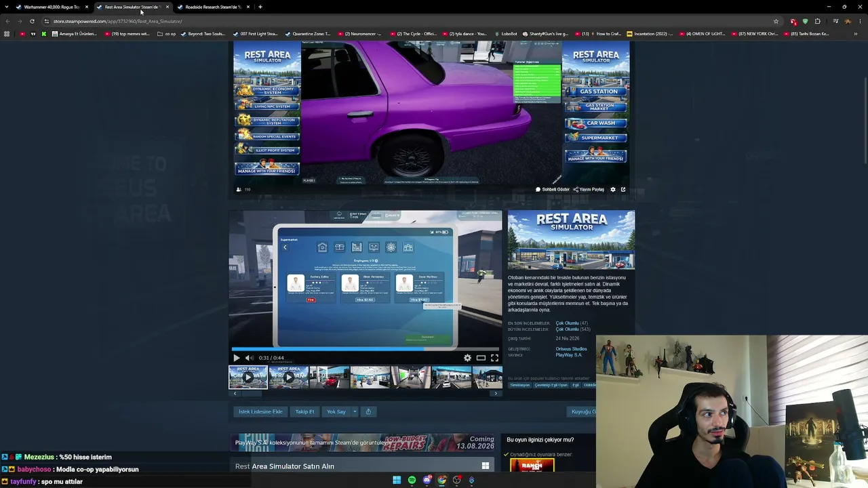Bookmark this page with the star icon

point(776,21)
